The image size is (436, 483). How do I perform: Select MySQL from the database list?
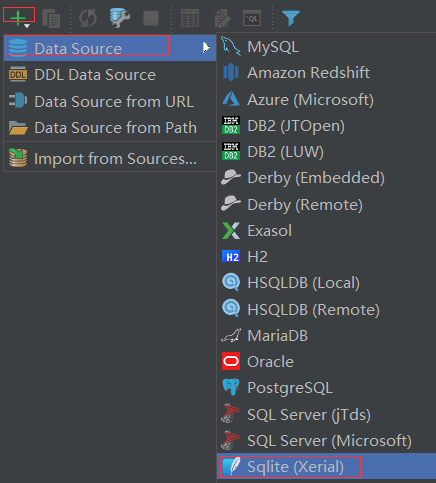click(x=326, y=47)
